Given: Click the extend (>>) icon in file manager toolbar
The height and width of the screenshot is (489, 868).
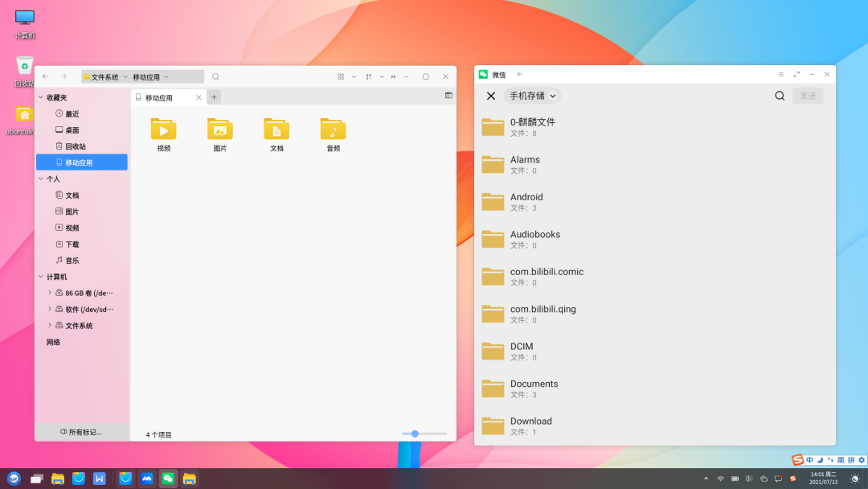Looking at the screenshot, I should tap(393, 76).
